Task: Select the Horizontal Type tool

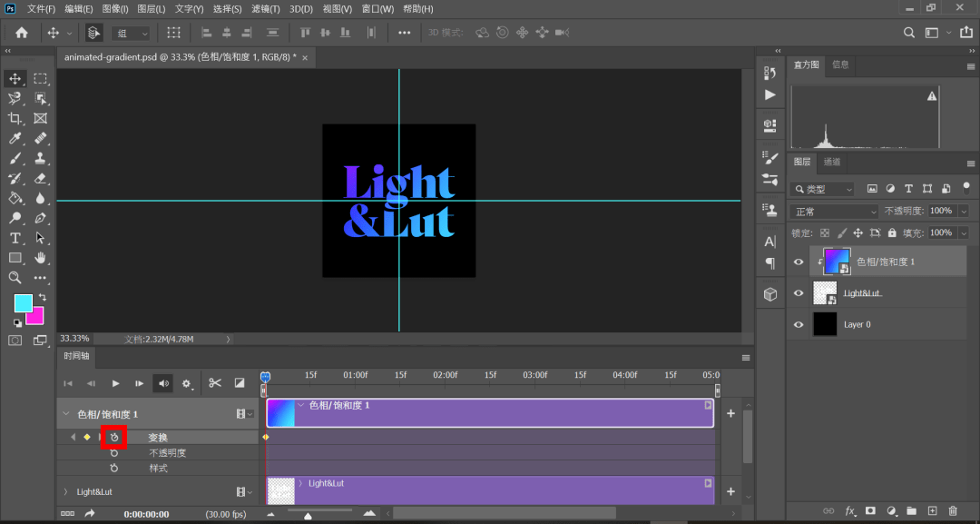Action: tap(15, 238)
